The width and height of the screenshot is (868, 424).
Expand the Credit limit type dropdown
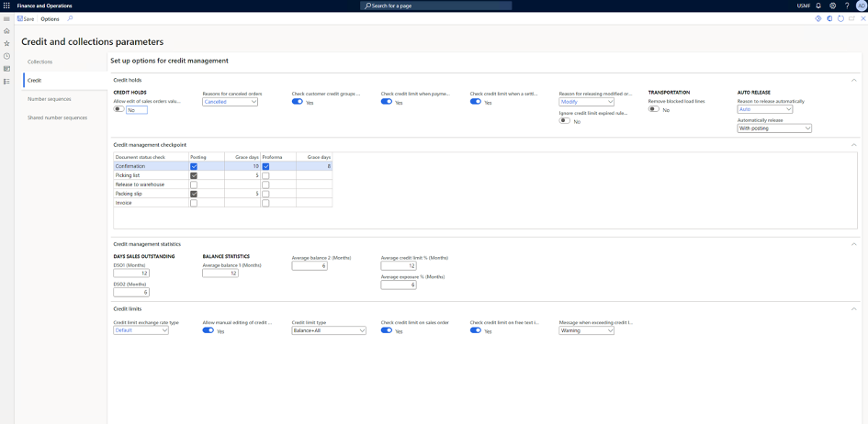[328, 330]
